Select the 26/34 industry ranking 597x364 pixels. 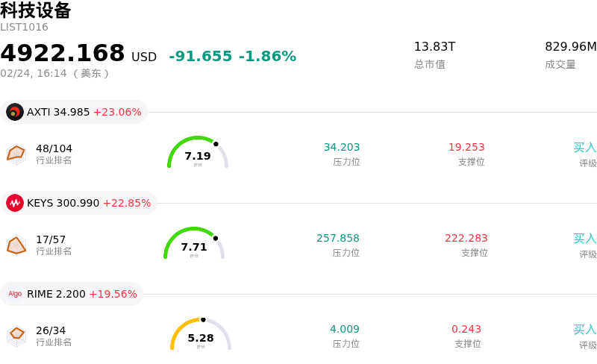click(51, 330)
